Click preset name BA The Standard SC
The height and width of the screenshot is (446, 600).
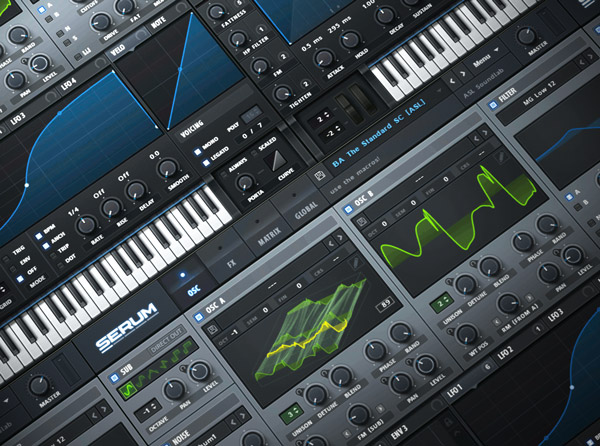click(378, 134)
